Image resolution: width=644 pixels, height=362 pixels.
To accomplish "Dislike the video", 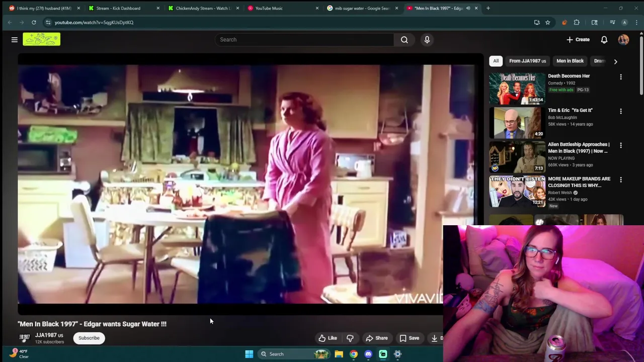I will (x=350, y=338).
